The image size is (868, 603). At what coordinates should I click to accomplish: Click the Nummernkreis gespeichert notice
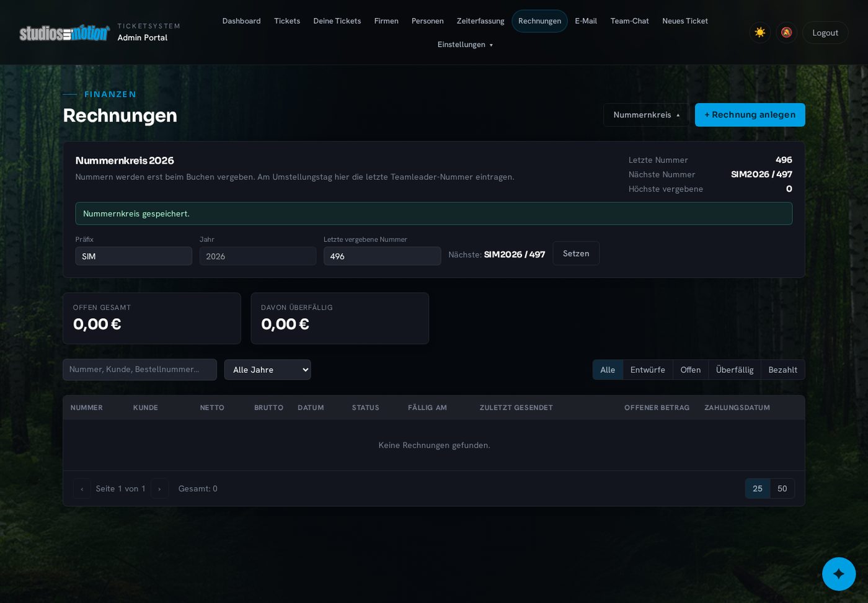[434, 213]
